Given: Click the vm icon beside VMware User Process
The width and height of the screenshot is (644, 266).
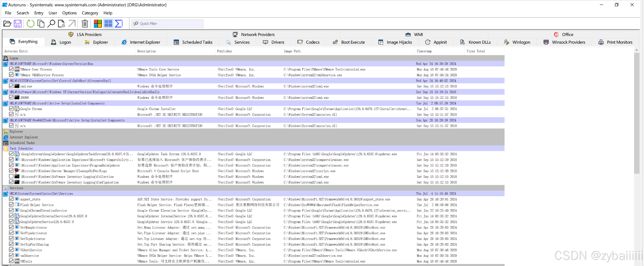Looking at the screenshot, I should pyautogui.click(x=17, y=69).
